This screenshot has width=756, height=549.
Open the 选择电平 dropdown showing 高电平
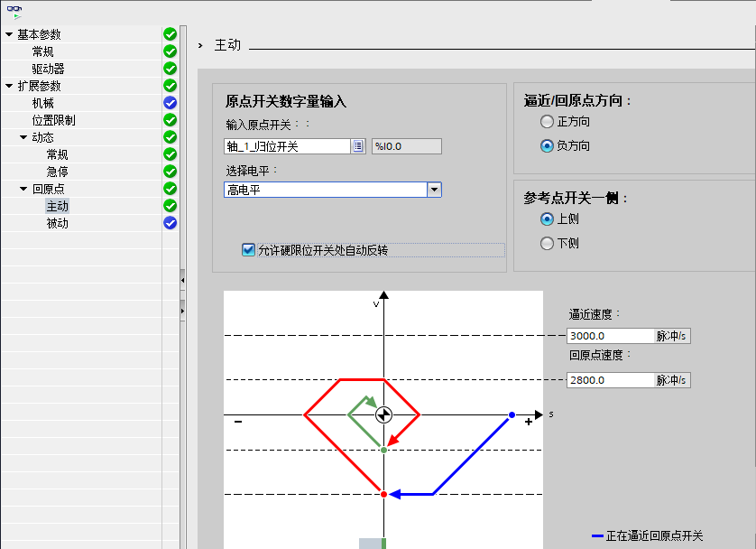click(x=434, y=190)
